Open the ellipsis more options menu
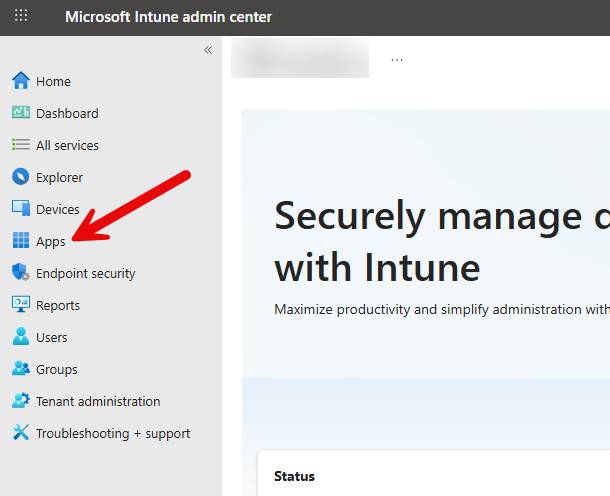 pyautogui.click(x=397, y=59)
